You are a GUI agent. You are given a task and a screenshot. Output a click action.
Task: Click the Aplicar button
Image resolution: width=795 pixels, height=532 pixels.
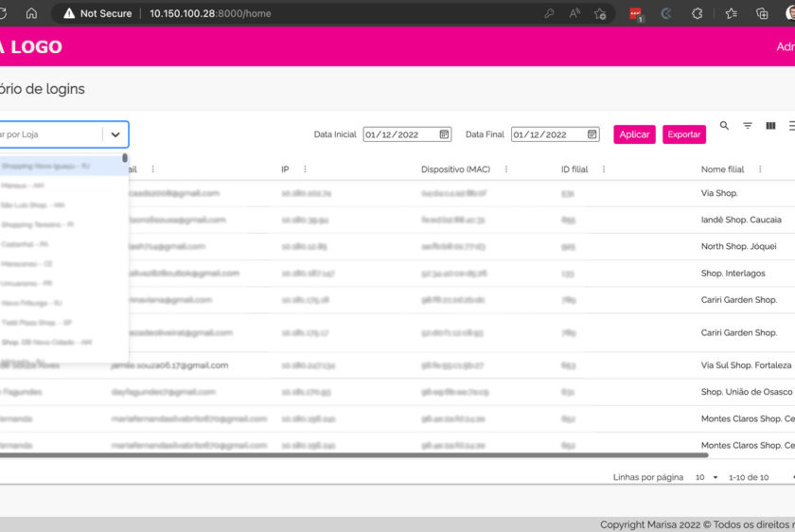(x=634, y=134)
